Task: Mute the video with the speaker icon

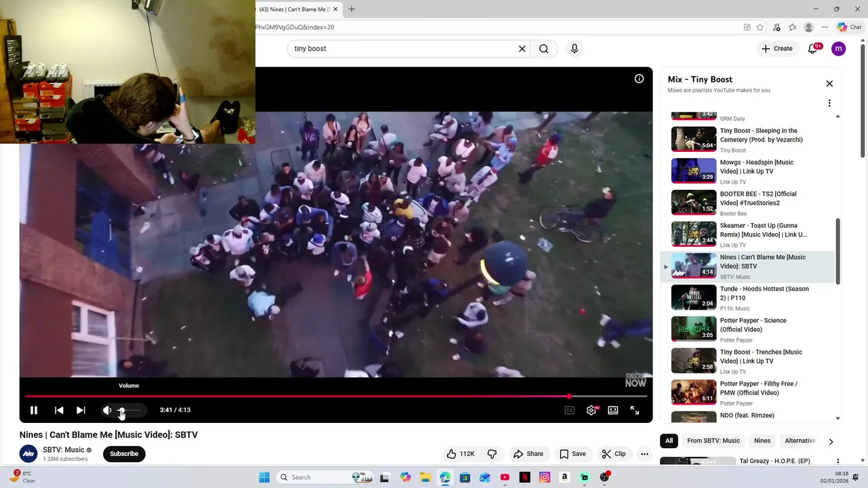Action: [106, 410]
